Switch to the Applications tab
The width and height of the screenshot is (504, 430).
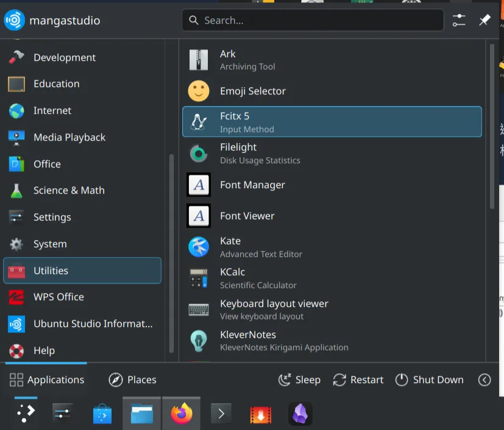tap(47, 380)
